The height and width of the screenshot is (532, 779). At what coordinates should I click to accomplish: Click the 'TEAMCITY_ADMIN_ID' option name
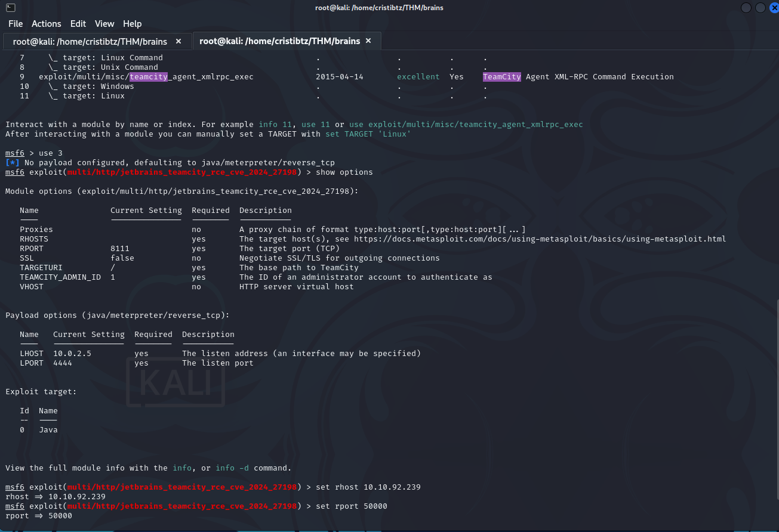point(60,277)
